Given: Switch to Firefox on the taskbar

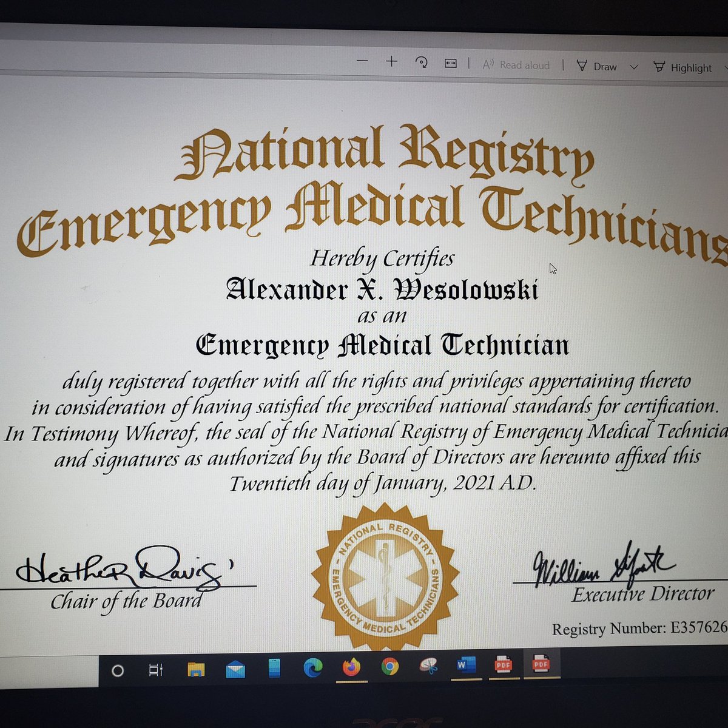Looking at the screenshot, I should tap(351, 668).
